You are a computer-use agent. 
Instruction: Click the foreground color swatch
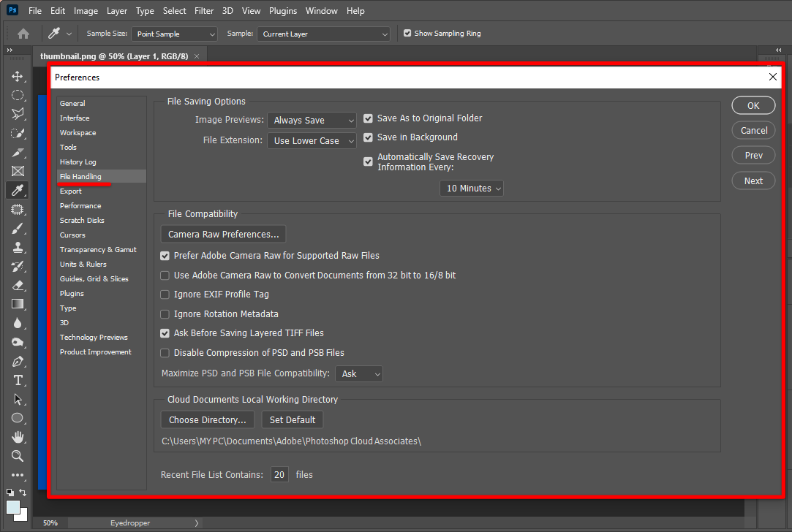[13, 507]
